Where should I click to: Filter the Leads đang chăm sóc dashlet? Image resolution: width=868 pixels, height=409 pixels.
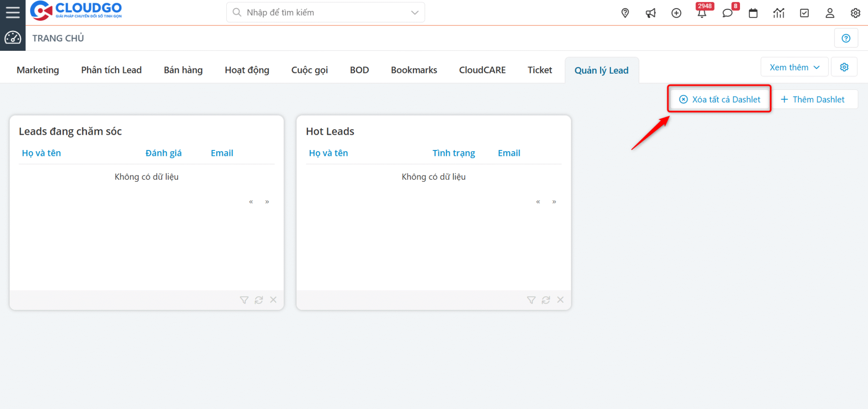pyautogui.click(x=244, y=300)
